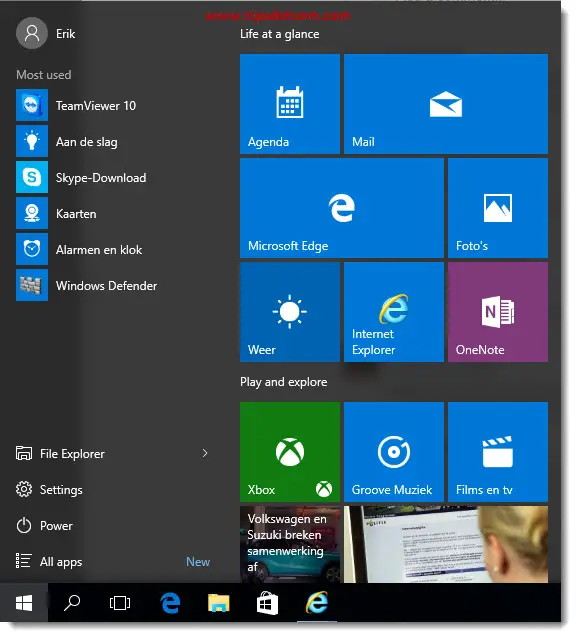
Task: Click the Kaarten maps icon
Action: click(x=32, y=213)
